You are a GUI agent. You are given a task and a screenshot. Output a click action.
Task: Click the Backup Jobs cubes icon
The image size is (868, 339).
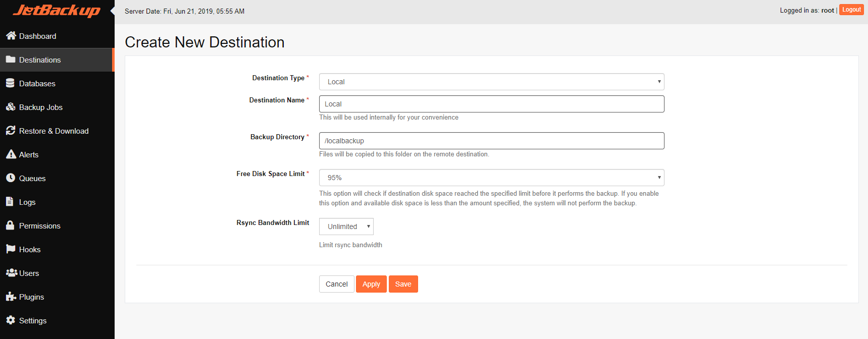(x=11, y=106)
